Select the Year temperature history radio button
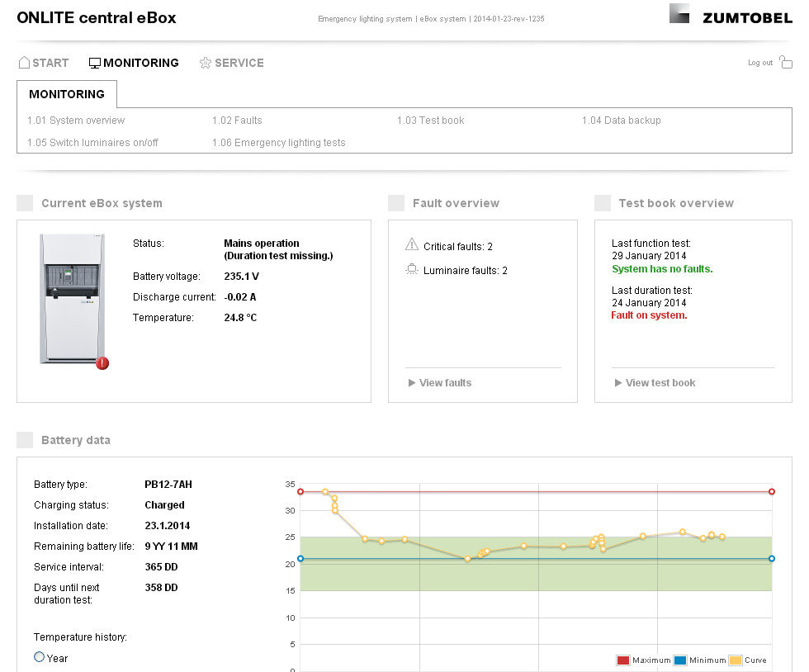 pyautogui.click(x=40, y=657)
